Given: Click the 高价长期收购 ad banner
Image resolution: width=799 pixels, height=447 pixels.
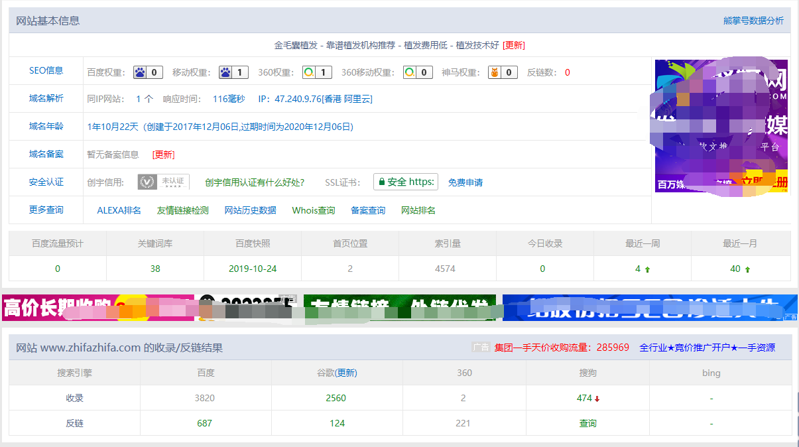Looking at the screenshot, I should click(x=98, y=307).
